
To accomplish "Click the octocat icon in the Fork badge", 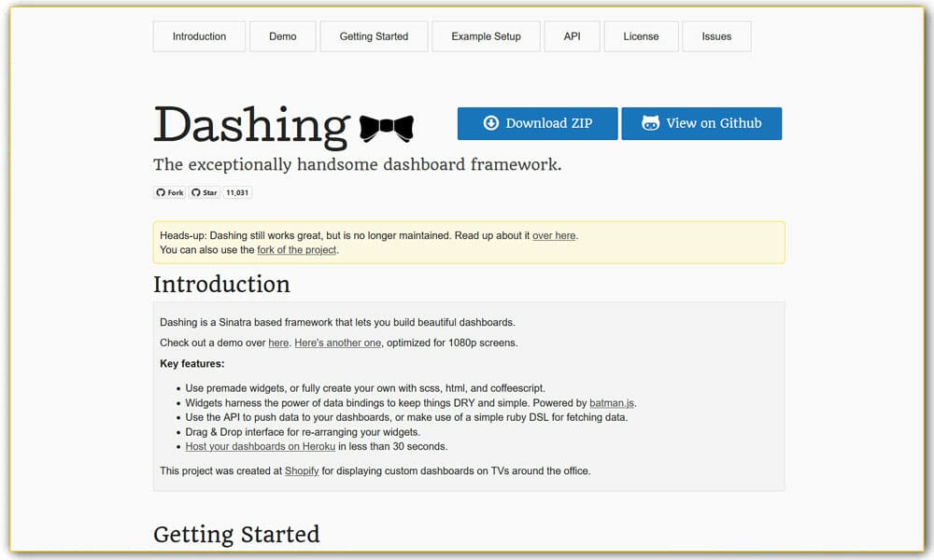I will click(160, 192).
